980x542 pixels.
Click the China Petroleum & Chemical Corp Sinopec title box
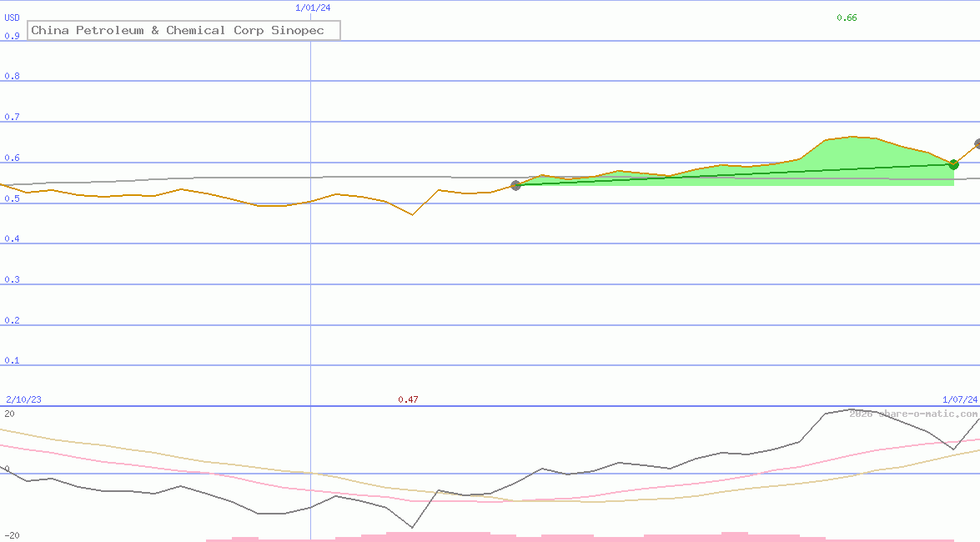click(x=183, y=31)
